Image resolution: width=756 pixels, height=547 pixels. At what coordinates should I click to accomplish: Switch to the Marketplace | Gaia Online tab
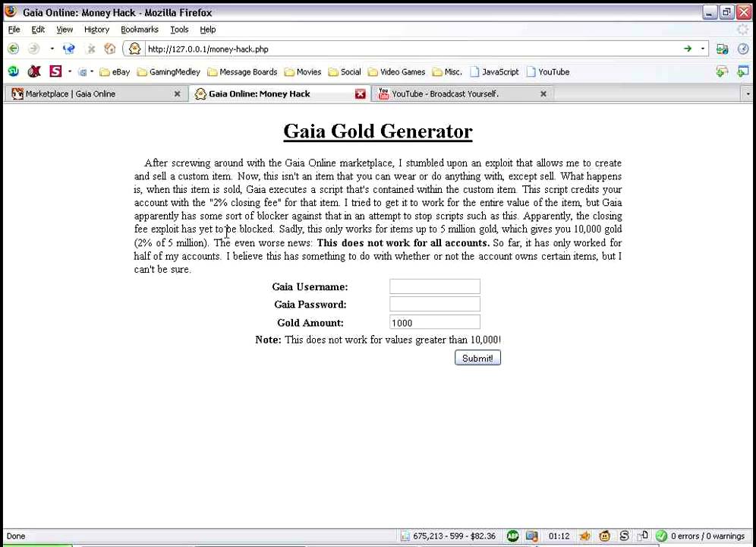(96, 93)
